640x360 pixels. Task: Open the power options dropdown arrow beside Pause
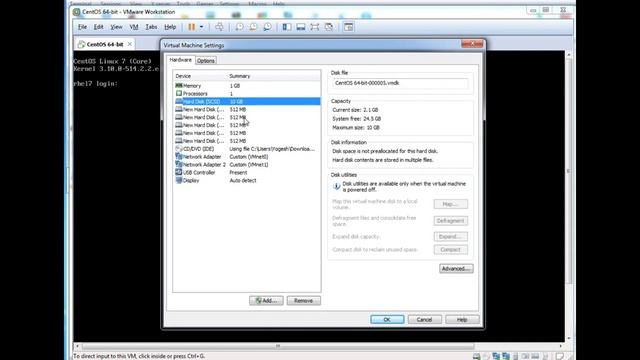(x=201, y=27)
